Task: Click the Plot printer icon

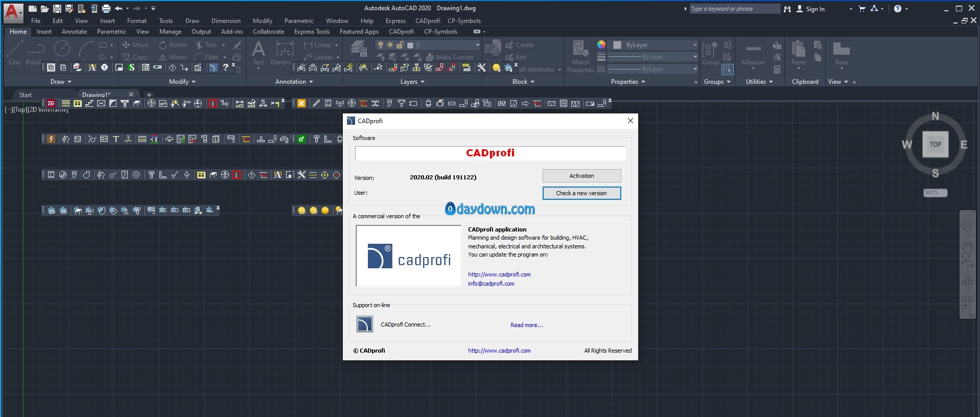Action: 106,9
